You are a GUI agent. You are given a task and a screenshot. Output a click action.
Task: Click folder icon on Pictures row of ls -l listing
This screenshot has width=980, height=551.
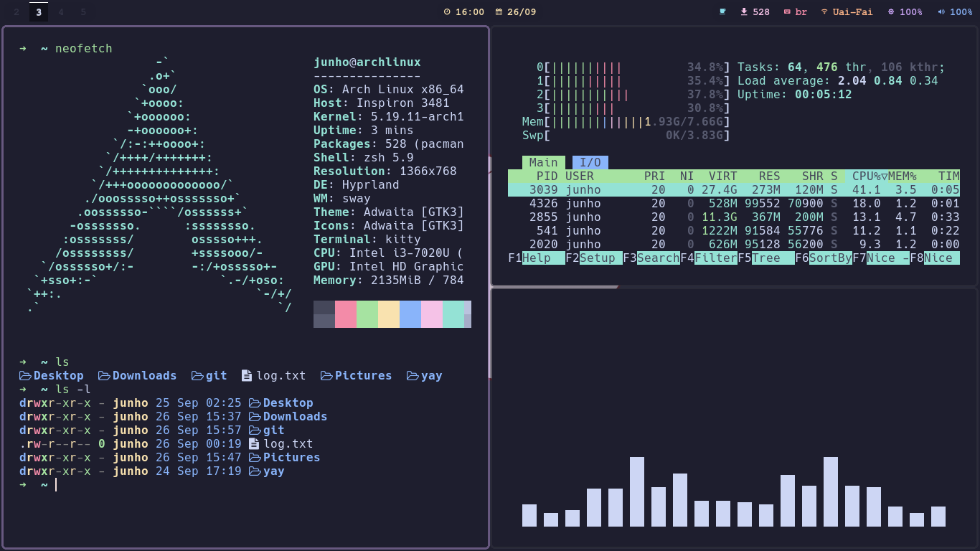(255, 457)
